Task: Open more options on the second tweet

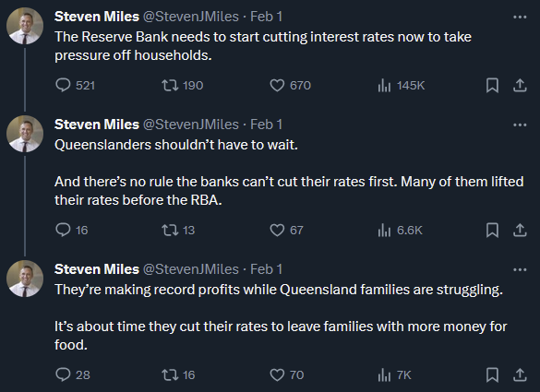Action: [520, 125]
